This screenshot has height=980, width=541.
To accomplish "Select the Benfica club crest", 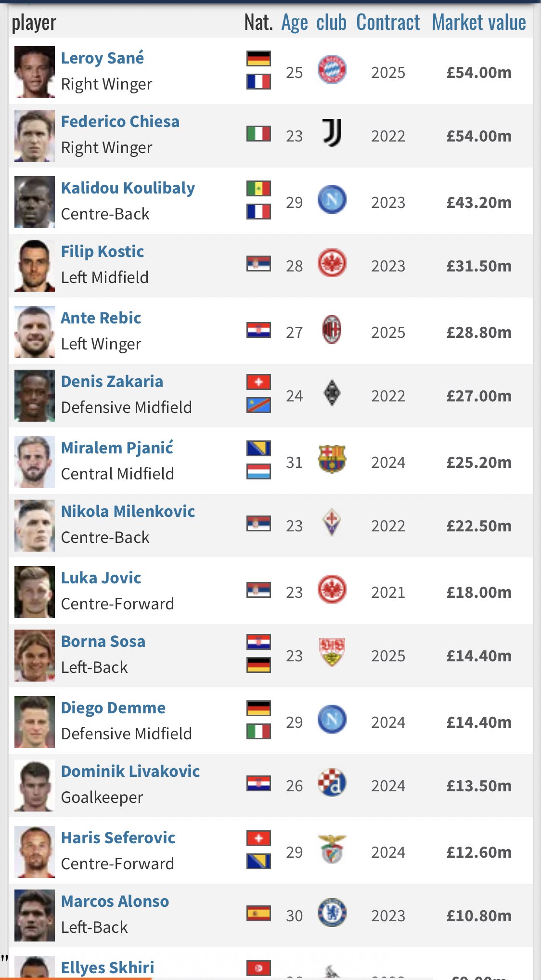I will click(x=332, y=850).
